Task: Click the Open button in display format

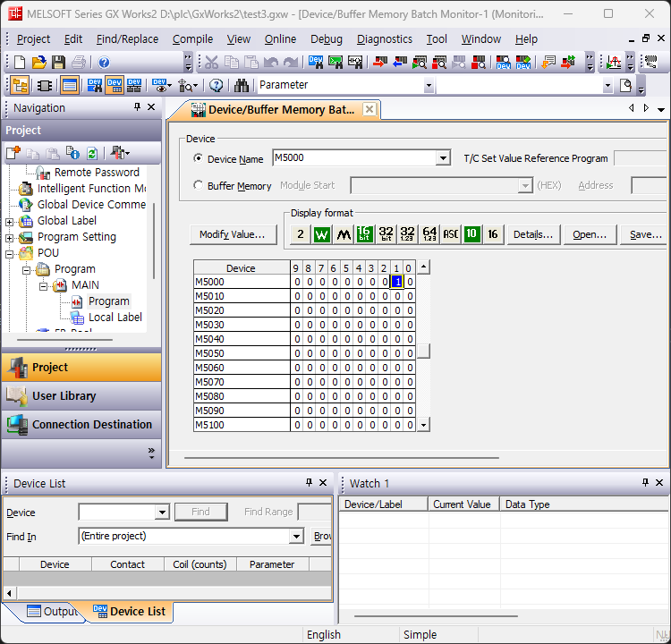Action: [x=590, y=234]
